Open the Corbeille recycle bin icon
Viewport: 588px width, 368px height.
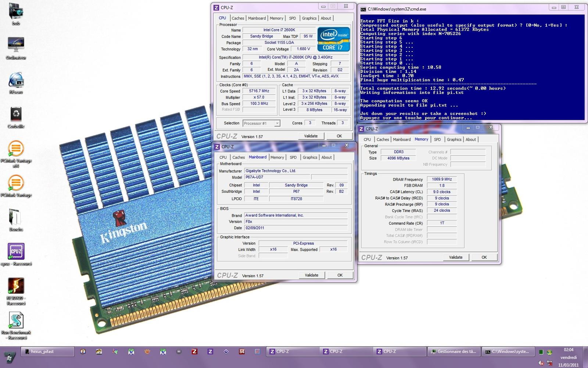pos(16,117)
